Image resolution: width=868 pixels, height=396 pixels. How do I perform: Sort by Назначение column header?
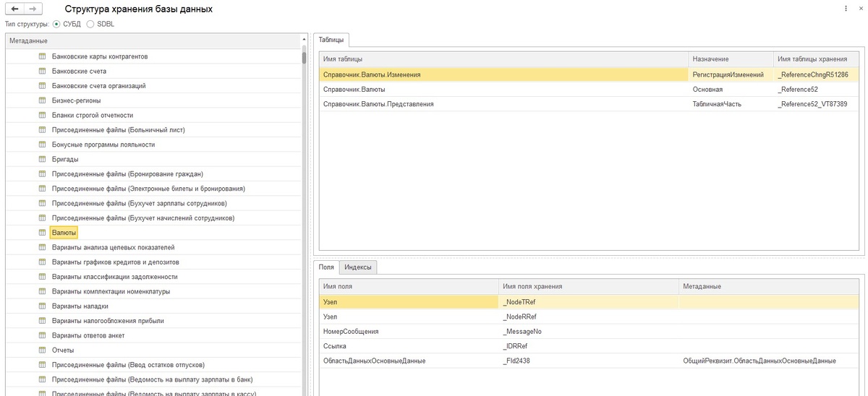tap(730, 59)
